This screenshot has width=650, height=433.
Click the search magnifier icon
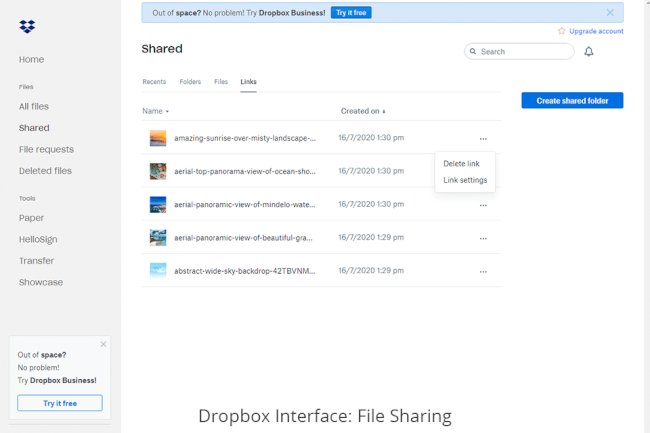click(x=473, y=51)
